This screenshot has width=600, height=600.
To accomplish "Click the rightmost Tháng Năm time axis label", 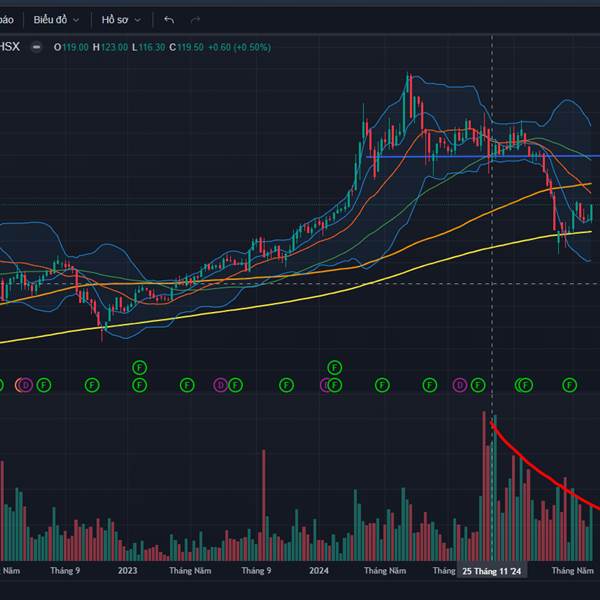I will [572, 571].
